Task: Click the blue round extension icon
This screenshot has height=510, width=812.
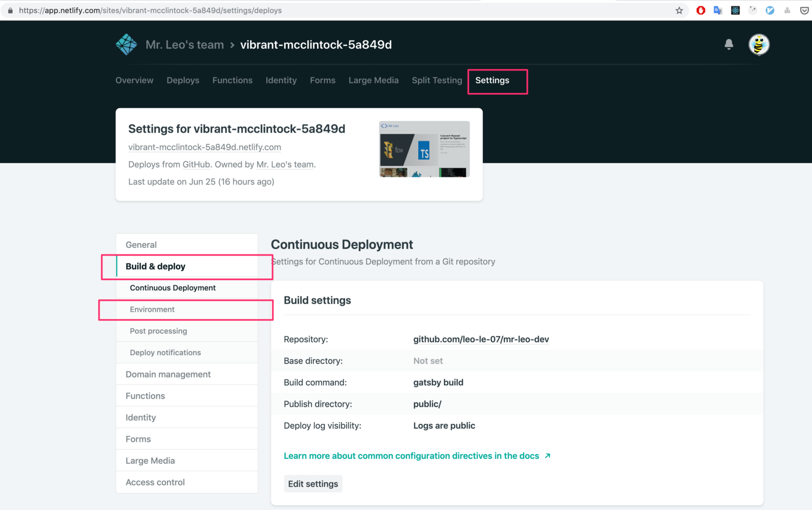Action: click(x=770, y=10)
